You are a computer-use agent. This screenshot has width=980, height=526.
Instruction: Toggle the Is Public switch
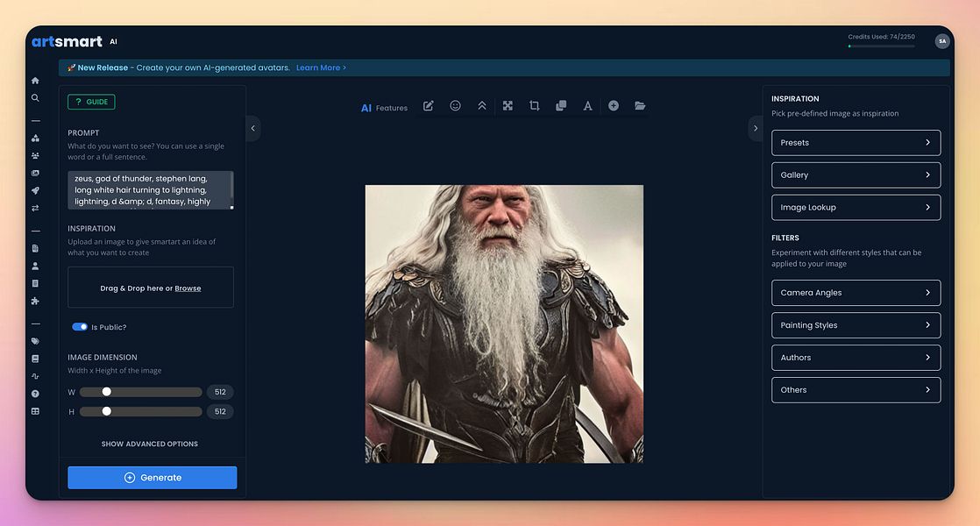pyautogui.click(x=79, y=325)
